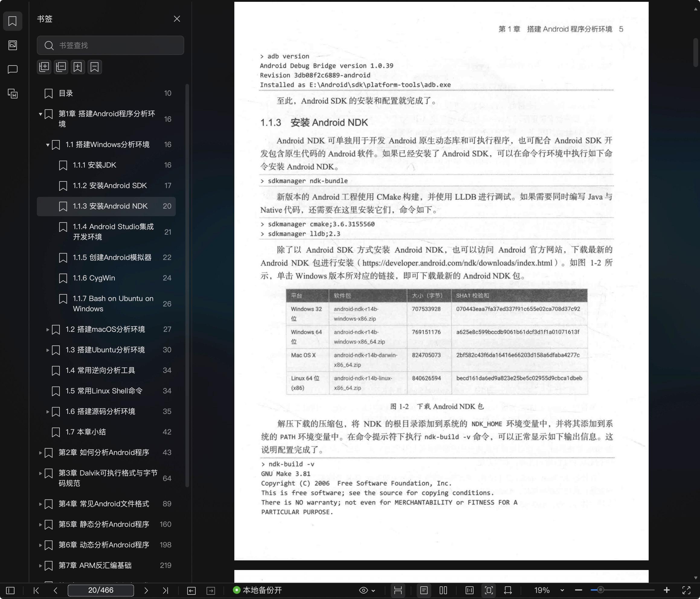
Task: Zoom in with plus button
Action: pyautogui.click(x=666, y=590)
